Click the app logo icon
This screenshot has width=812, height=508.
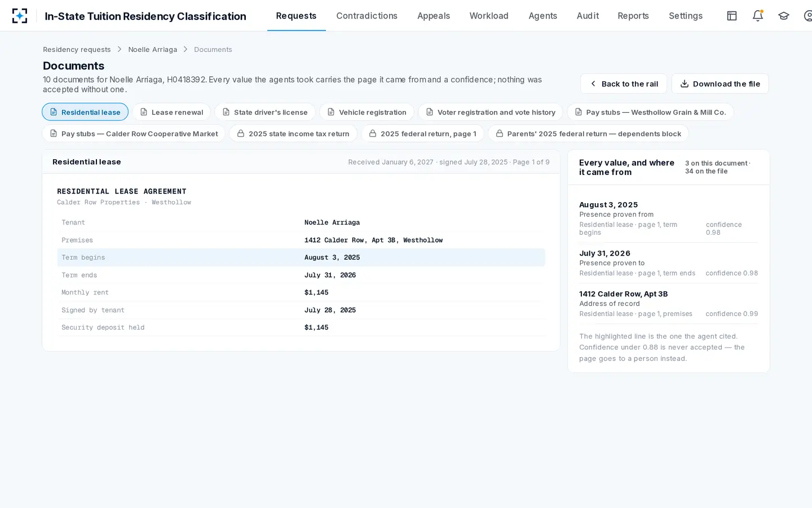20,16
